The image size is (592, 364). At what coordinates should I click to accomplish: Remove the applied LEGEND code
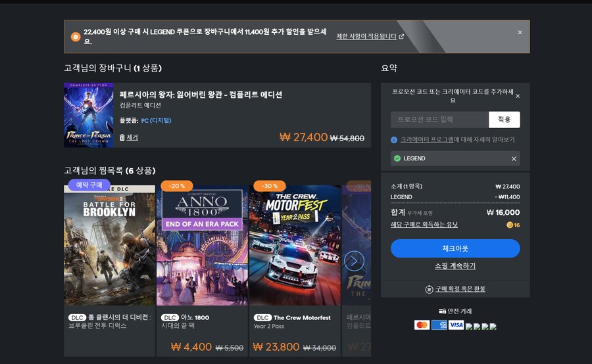pos(514,159)
